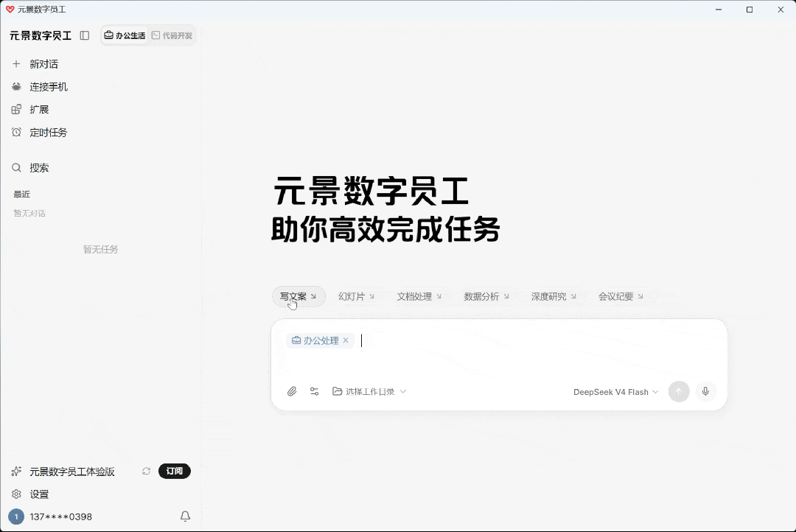Open the account 137****0398 entry
The image size is (796, 532).
61,517
